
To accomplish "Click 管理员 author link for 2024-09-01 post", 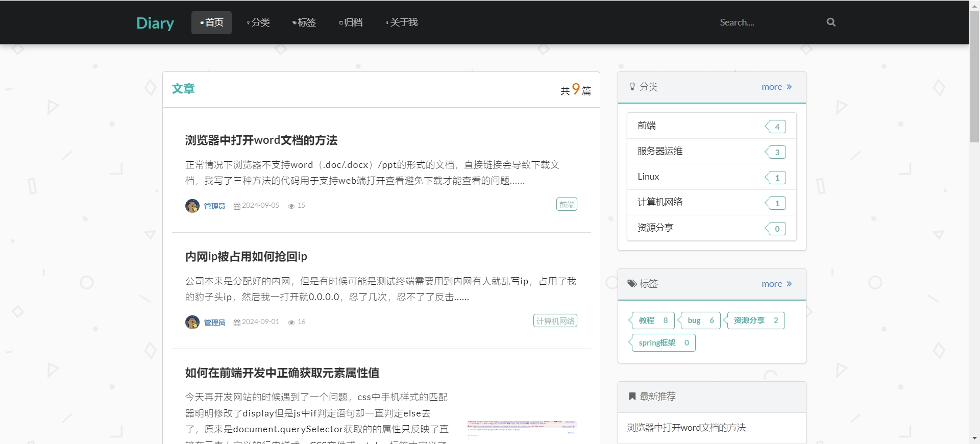I will [x=214, y=323].
